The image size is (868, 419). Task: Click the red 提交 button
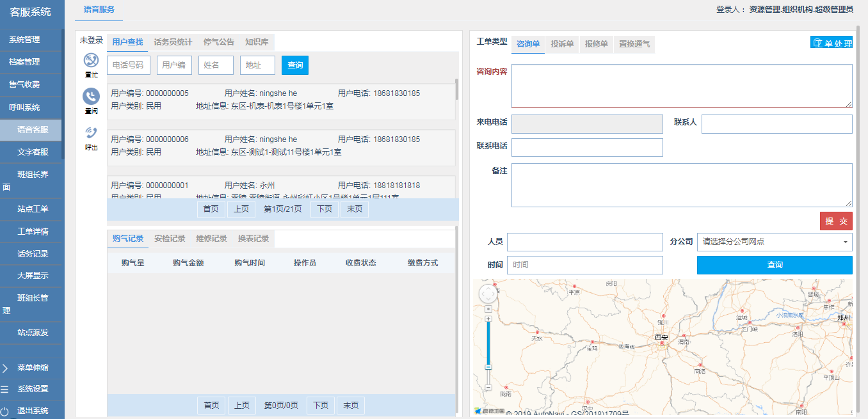click(836, 221)
